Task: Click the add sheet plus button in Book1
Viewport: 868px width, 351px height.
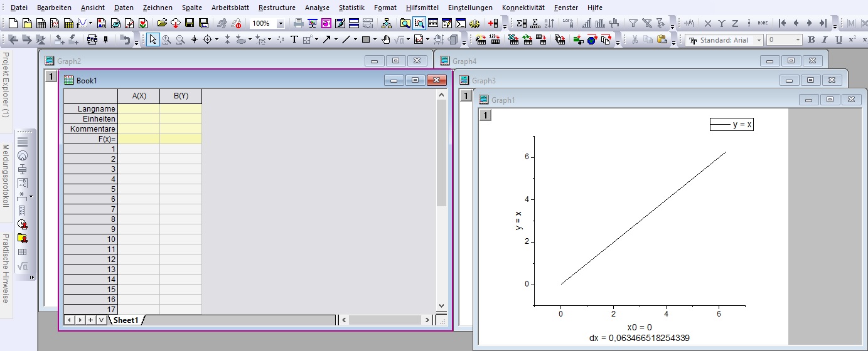Action: pyautogui.click(x=90, y=320)
